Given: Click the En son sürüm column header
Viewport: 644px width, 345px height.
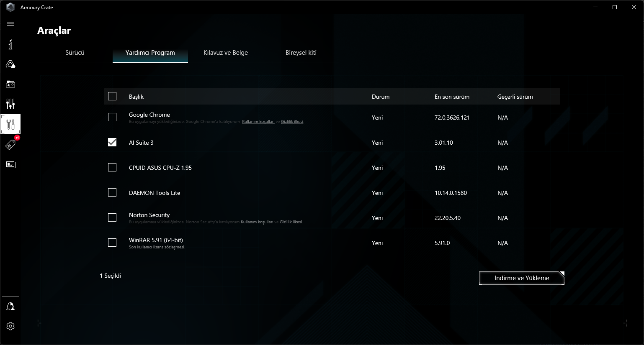Looking at the screenshot, I should point(452,97).
